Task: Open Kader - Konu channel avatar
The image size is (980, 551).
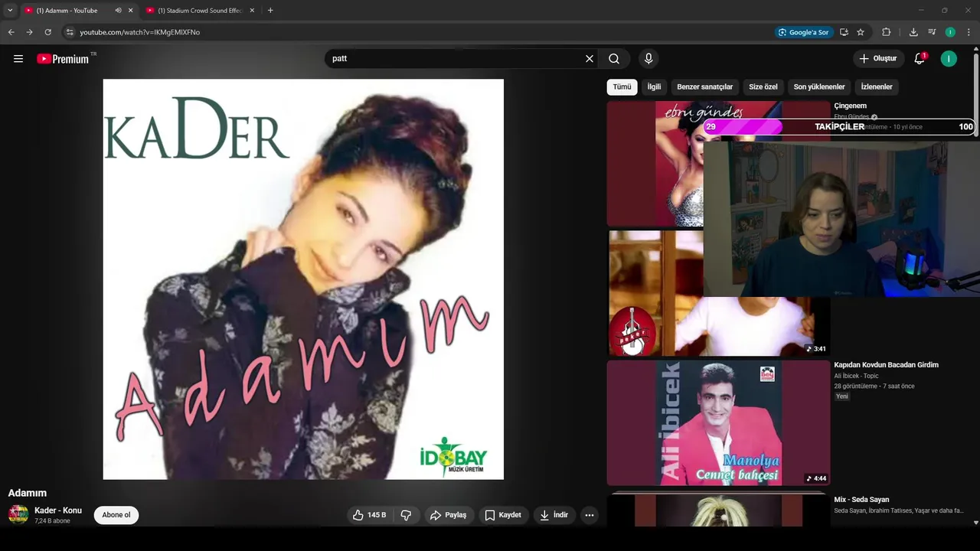Action: [18, 515]
